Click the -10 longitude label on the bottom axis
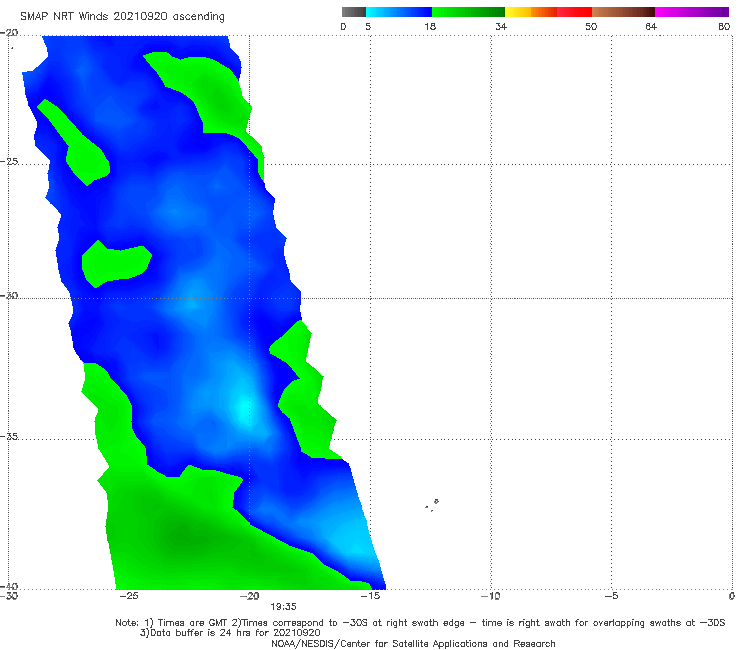Screen dimensions: 740x650 [x=491, y=596]
